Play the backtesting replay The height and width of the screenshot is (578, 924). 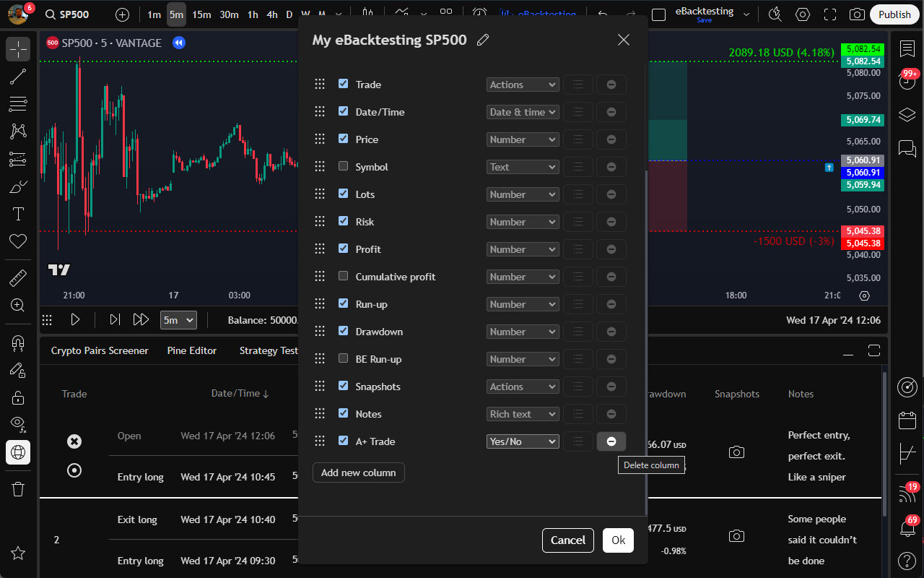[75, 319]
